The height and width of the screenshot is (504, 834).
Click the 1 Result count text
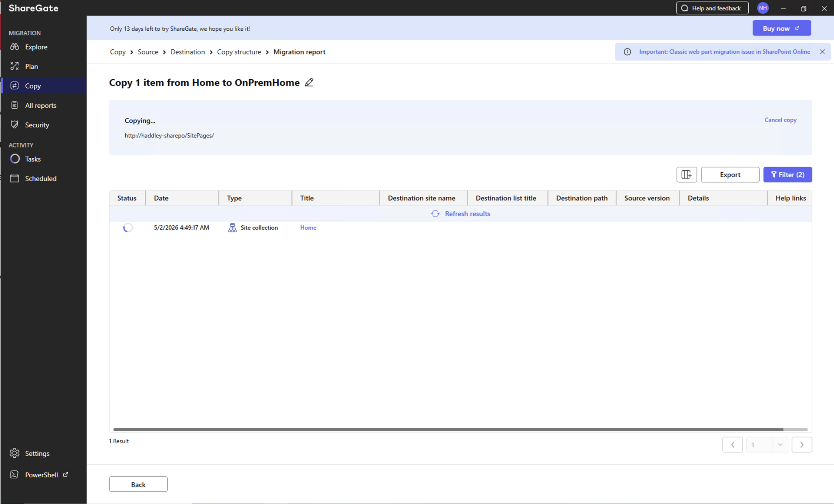(119, 441)
